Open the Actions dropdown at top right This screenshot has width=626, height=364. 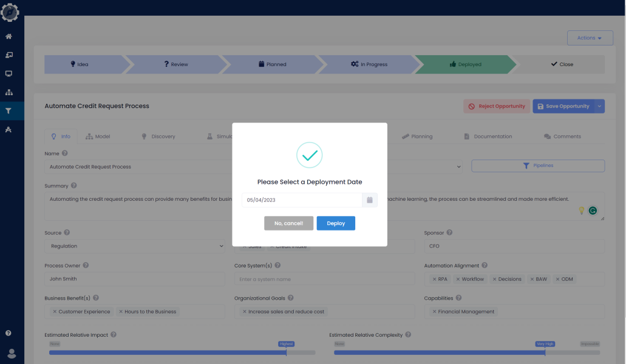point(590,38)
